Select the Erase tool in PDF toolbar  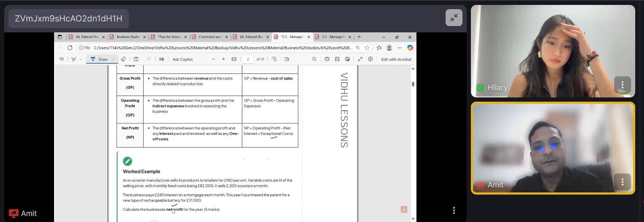pyautogui.click(x=123, y=59)
